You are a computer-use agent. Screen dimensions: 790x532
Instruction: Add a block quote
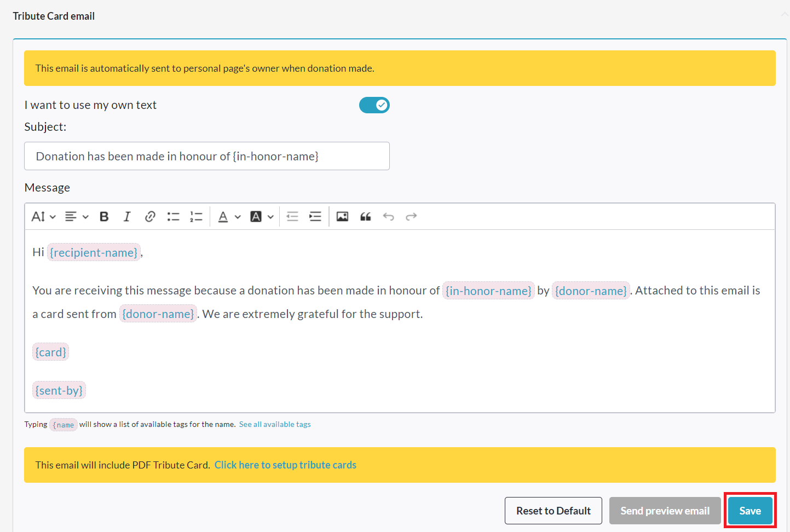point(366,217)
